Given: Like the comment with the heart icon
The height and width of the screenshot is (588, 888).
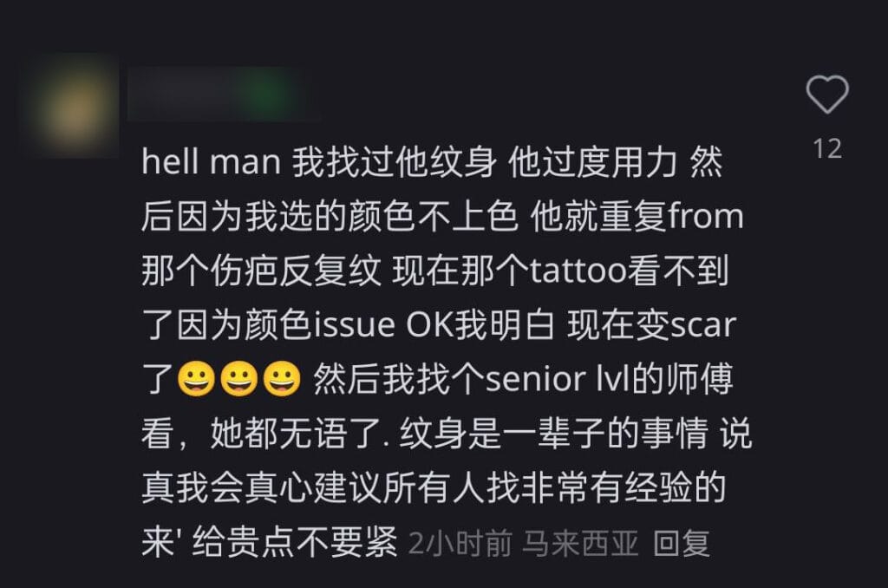Looking at the screenshot, I should (826, 94).
